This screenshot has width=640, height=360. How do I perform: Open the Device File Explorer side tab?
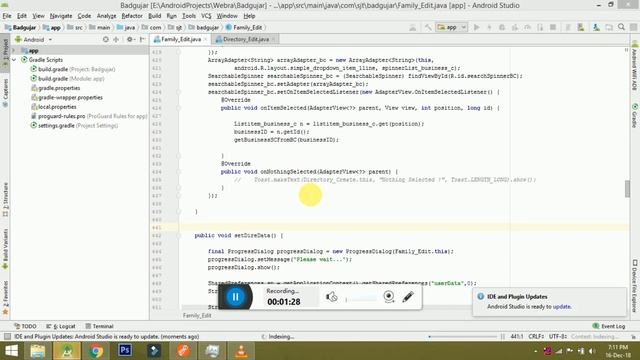tap(635, 286)
